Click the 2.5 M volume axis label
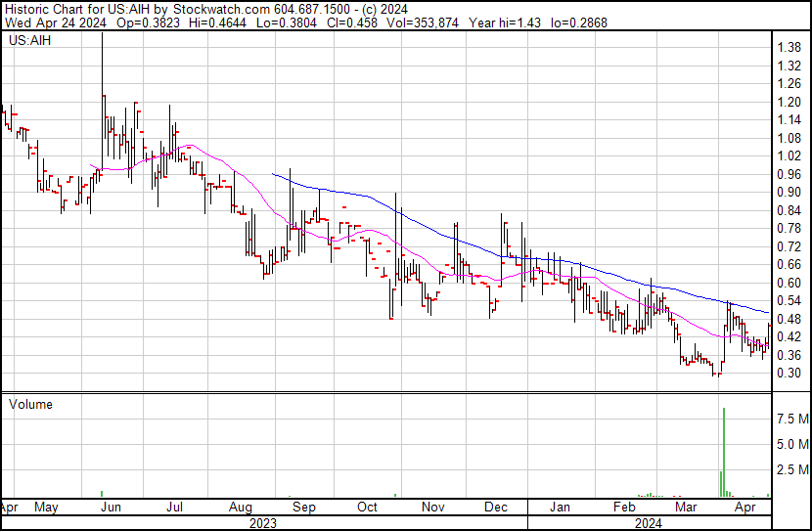The height and width of the screenshot is (531, 812). tap(791, 470)
